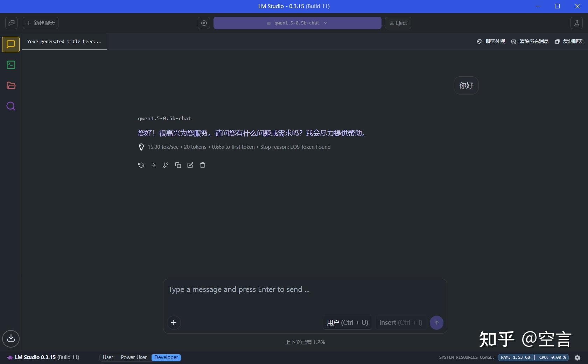Screen dimensions: 588x364
Task: Open 聊天外观 chat appearance settings
Action: tap(490, 41)
